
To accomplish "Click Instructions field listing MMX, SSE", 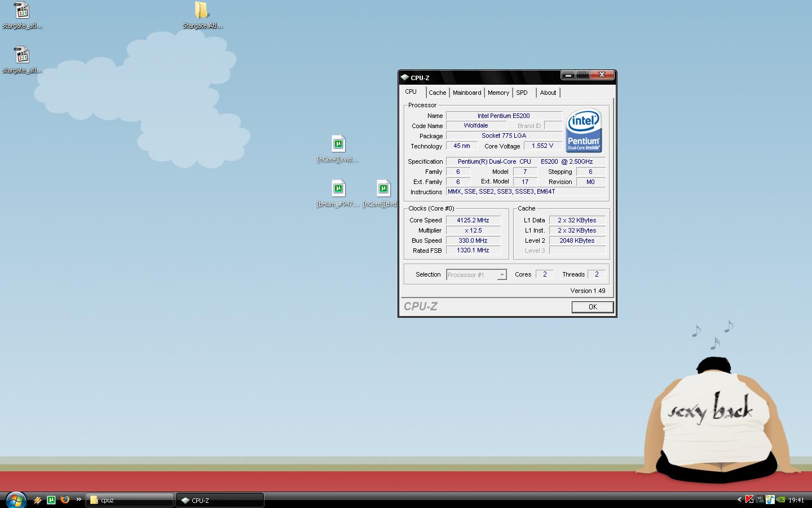I will tap(526, 192).
